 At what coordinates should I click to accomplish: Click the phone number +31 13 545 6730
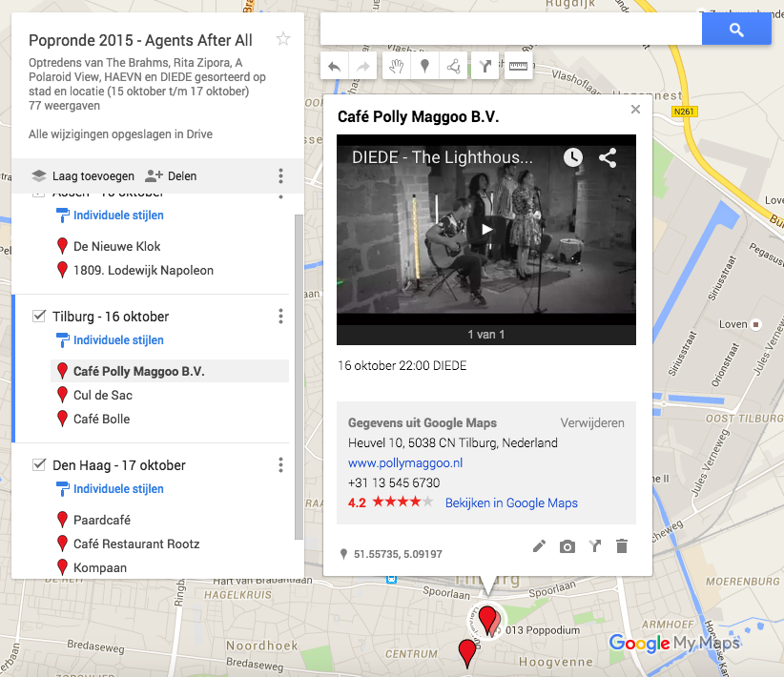(394, 483)
